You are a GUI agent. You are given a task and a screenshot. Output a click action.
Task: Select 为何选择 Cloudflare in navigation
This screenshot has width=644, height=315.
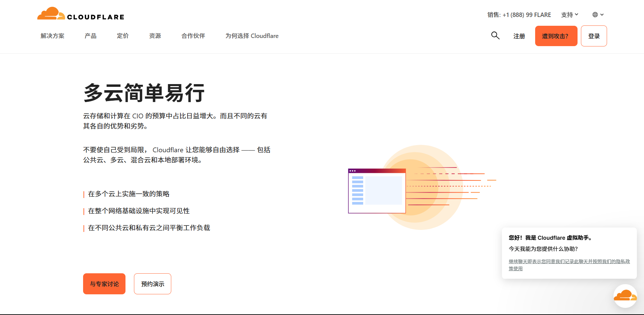click(252, 36)
